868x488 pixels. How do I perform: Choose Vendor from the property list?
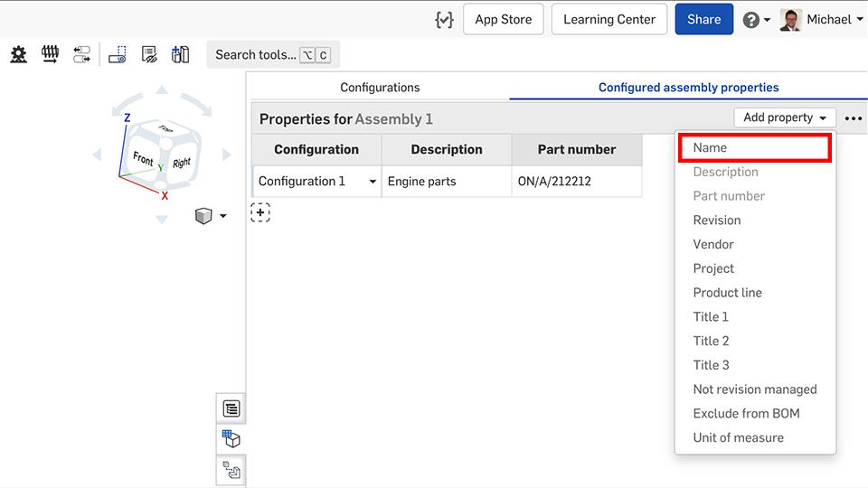[713, 244]
